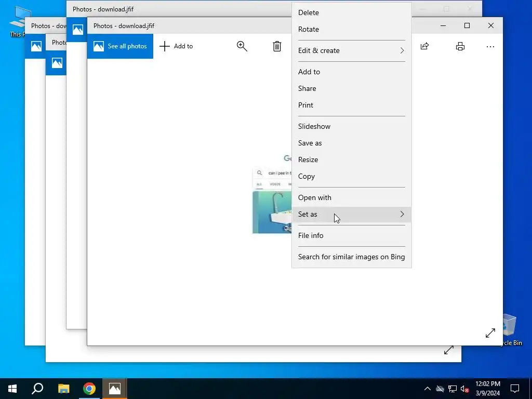The image size is (532, 399).
Task: Choose Resize in the context menu
Action: [x=352, y=159]
